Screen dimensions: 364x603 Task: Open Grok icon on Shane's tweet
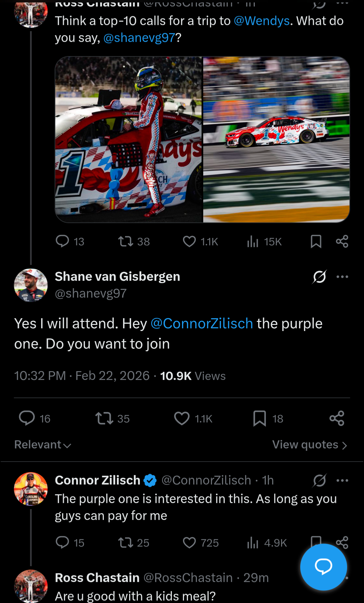(319, 277)
